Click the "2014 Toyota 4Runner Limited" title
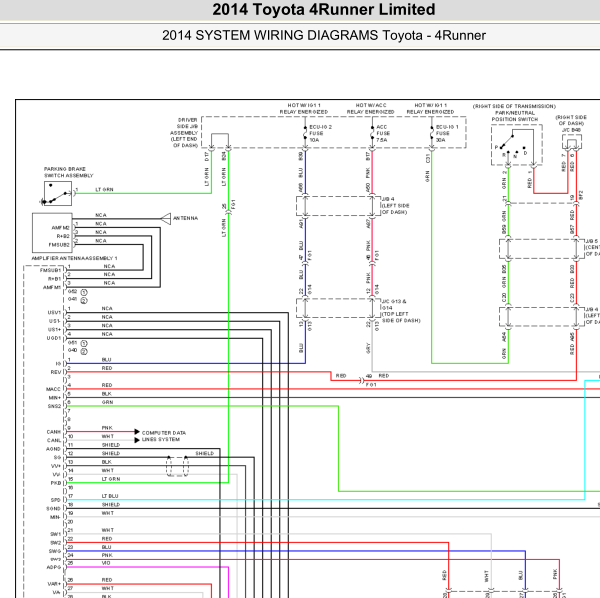This screenshot has width=600, height=598. pos(324,10)
